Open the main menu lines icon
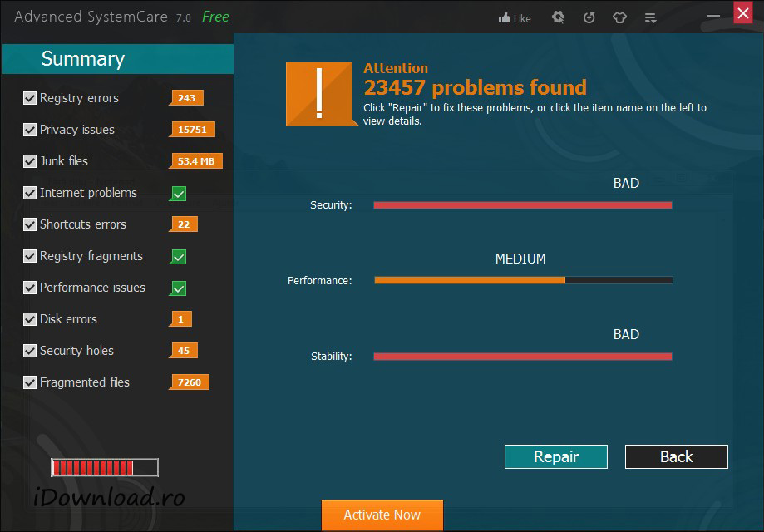Image resolution: width=764 pixels, height=532 pixels. [650, 18]
